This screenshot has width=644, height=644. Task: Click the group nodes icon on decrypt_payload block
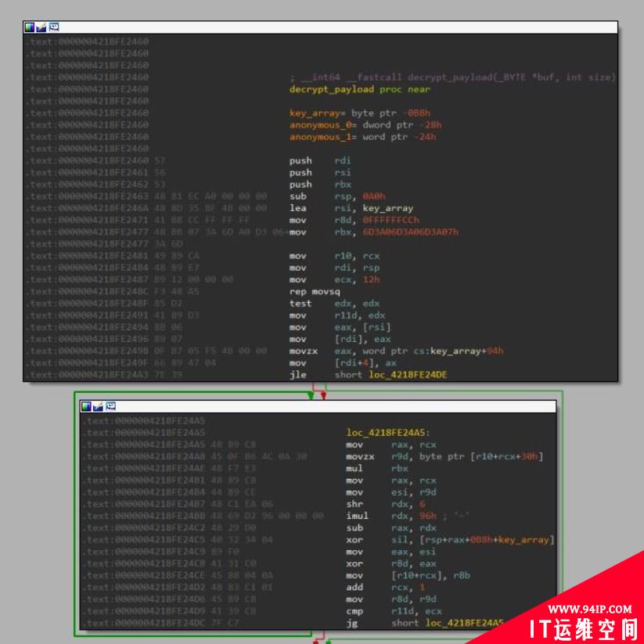(x=54, y=27)
